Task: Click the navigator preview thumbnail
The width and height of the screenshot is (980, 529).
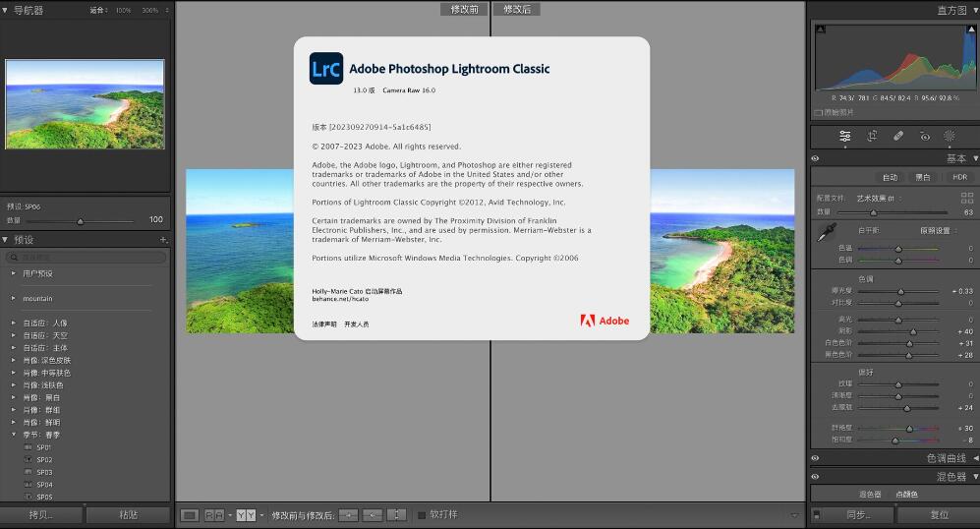Action: tap(85, 104)
